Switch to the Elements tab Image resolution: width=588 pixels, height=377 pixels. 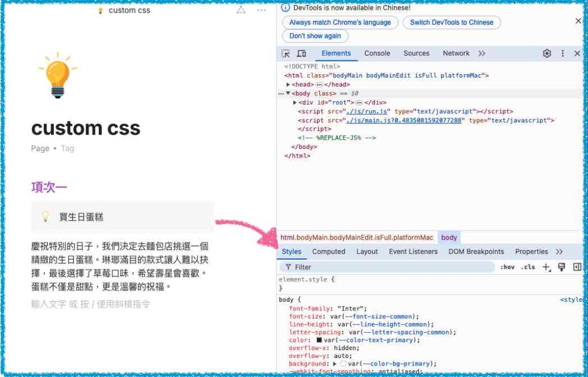336,53
